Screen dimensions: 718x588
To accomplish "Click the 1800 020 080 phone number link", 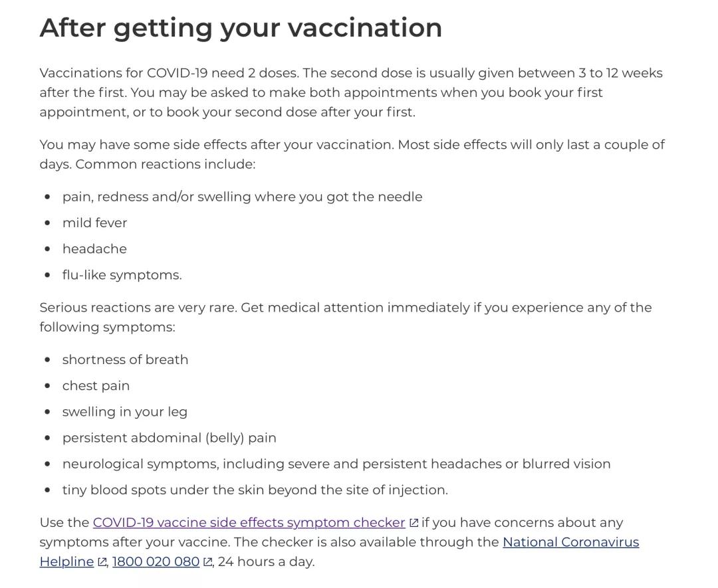I will tap(156, 561).
